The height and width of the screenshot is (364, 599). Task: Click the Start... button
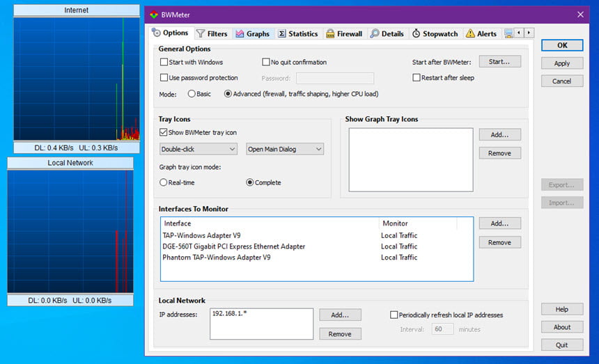coord(499,61)
